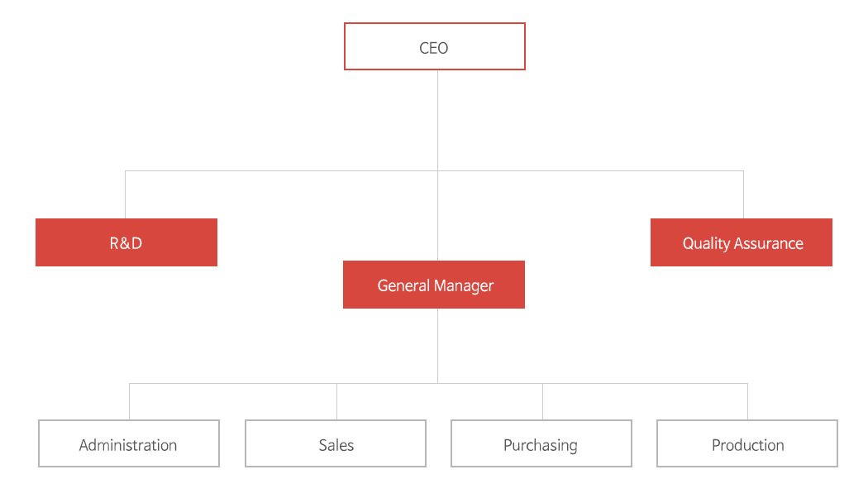Click the CEO box at the top

pyautogui.click(x=435, y=46)
